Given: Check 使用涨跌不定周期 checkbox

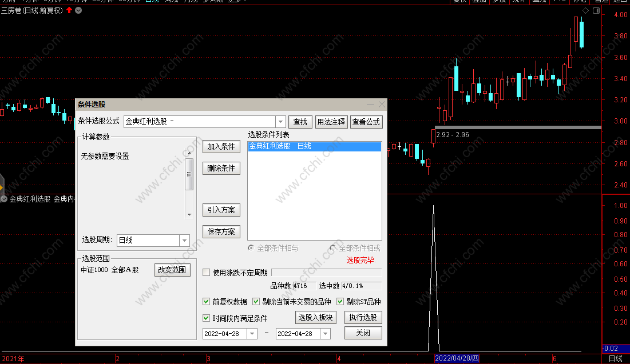Looking at the screenshot, I should click(x=207, y=273).
